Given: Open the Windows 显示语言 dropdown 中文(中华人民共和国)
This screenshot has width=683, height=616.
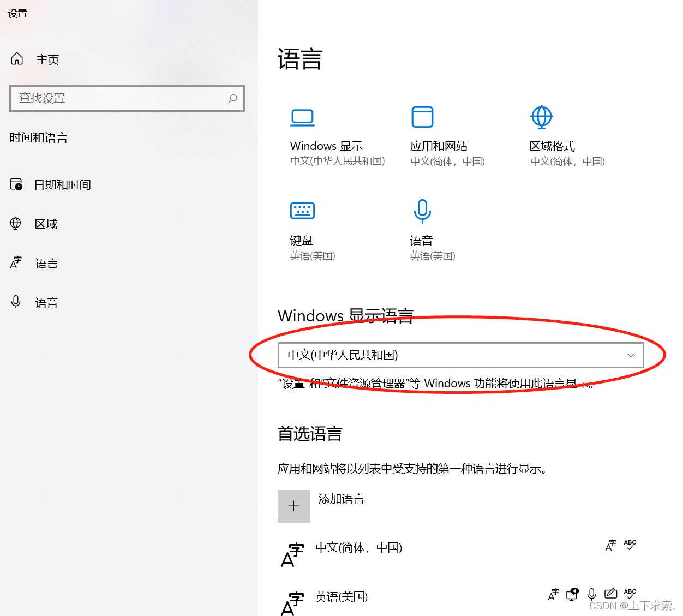Looking at the screenshot, I should 460,355.
